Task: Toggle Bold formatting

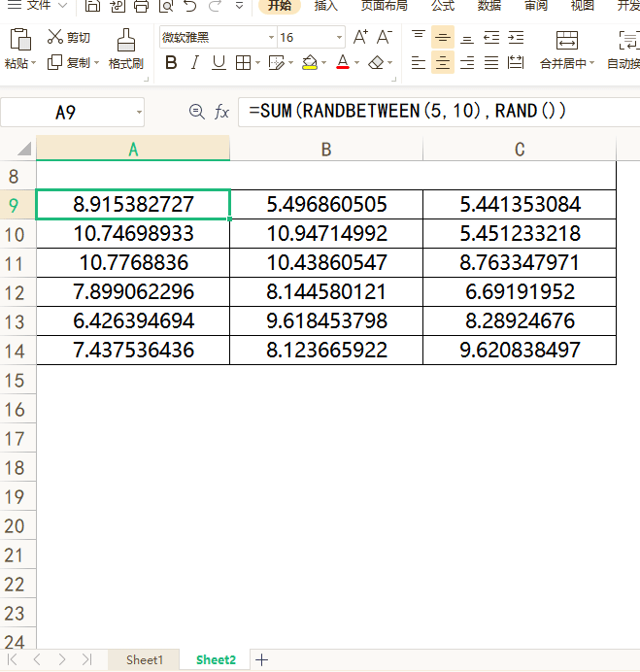Action: pos(171,63)
